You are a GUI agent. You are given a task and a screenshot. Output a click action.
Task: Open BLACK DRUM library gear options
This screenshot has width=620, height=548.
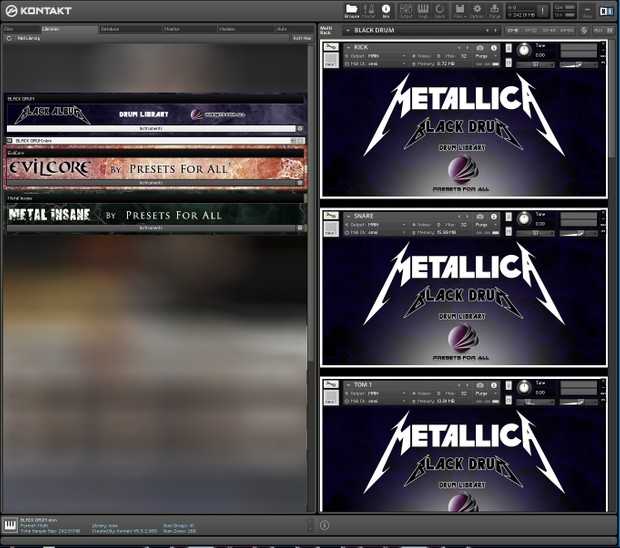click(x=300, y=128)
